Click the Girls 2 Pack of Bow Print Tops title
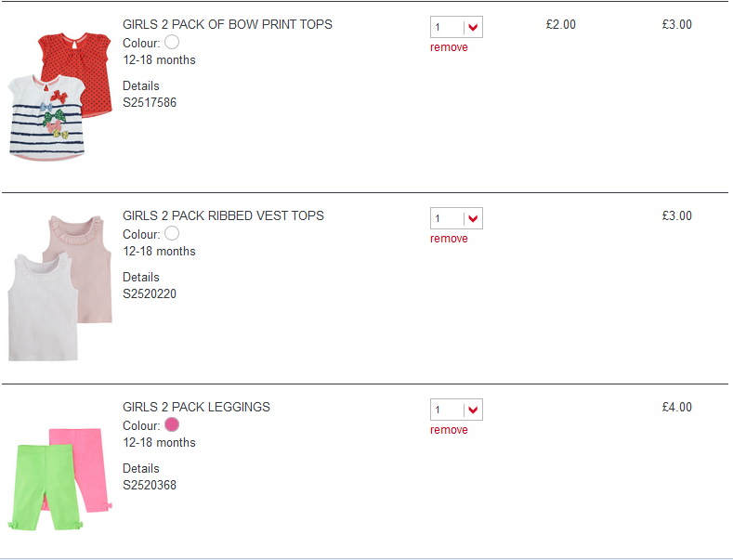The width and height of the screenshot is (733, 560). pos(228,24)
